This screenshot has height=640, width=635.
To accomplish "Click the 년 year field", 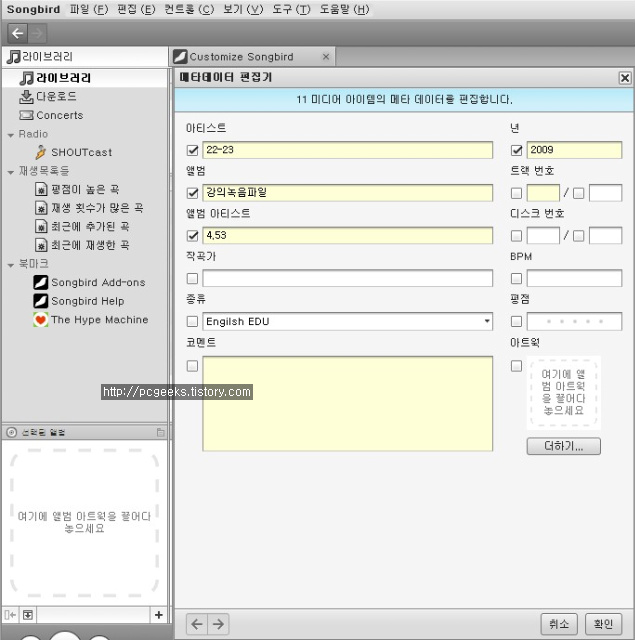I will [574, 150].
